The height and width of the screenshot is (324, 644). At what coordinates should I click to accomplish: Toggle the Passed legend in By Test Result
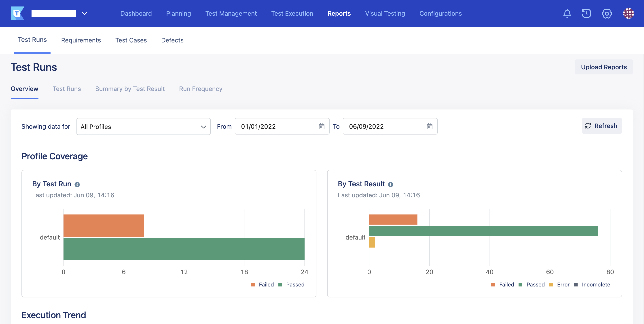(535, 284)
